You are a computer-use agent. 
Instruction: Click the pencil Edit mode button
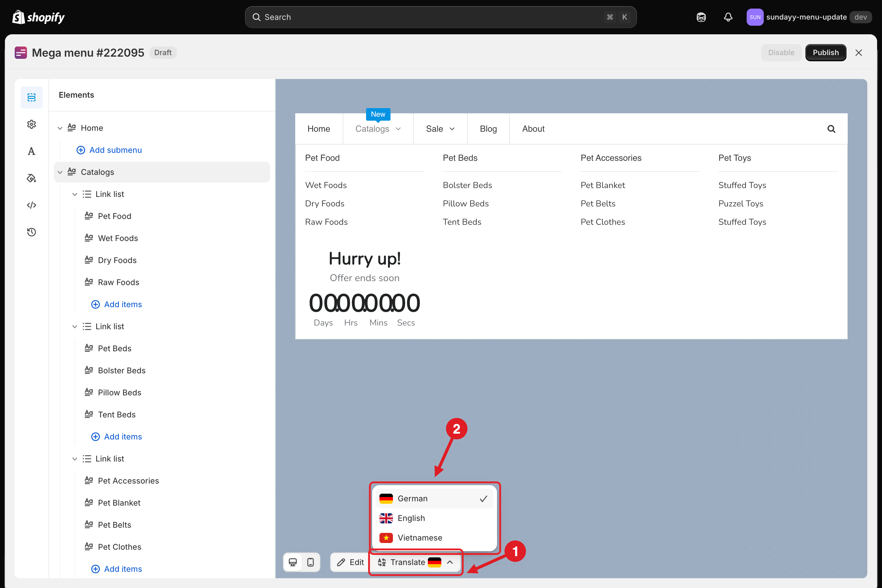[350, 562]
